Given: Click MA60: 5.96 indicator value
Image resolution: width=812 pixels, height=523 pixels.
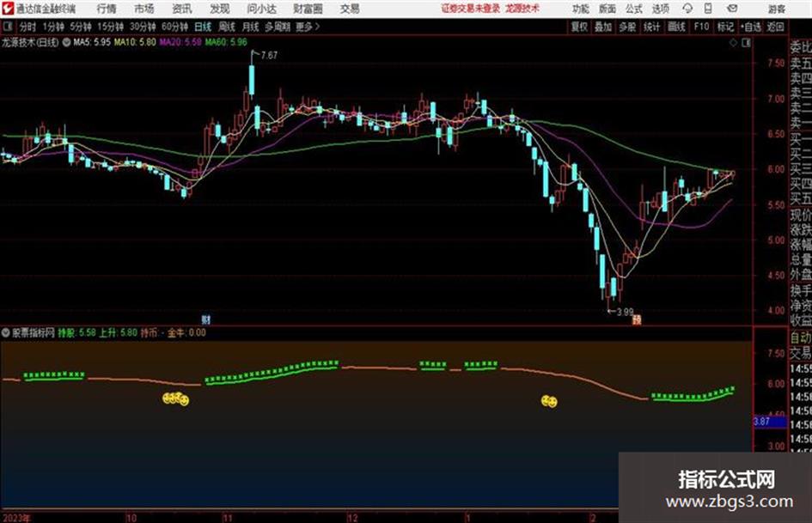Looking at the screenshot, I should 226,42.
